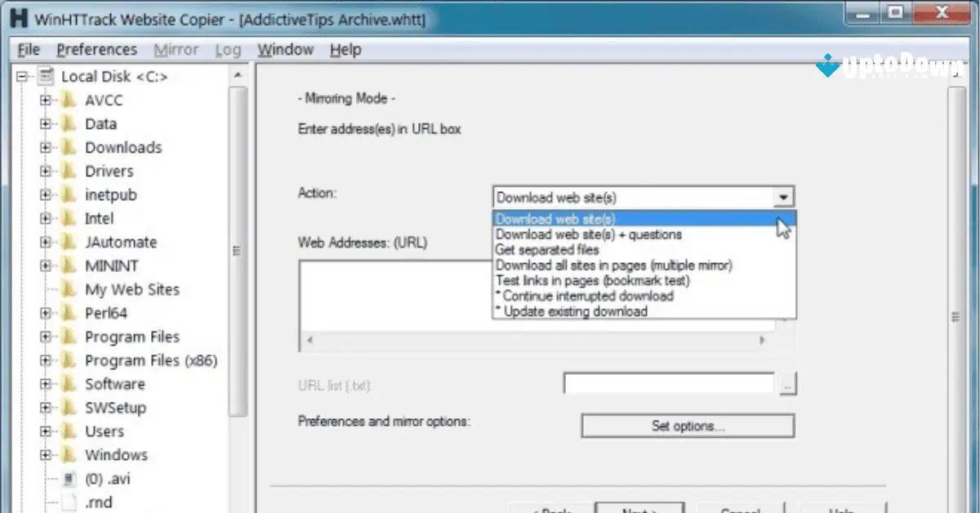Click the My Web Sites folder icon
Image resolution: width=980 pixels, height=513 pixels.
coord(69,288)
